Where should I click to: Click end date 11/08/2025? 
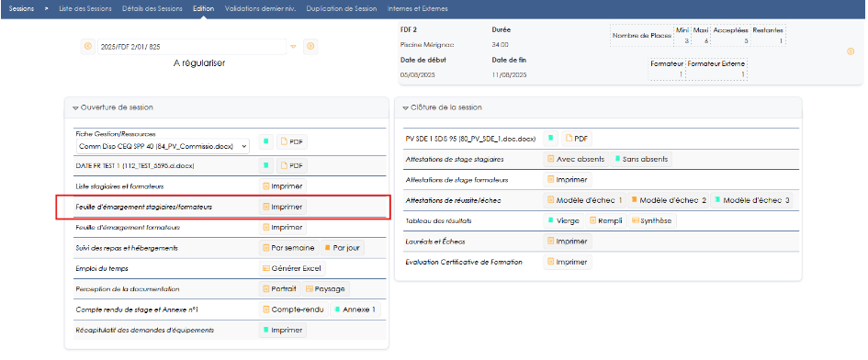pyautogui.click(x=509, y=74)
